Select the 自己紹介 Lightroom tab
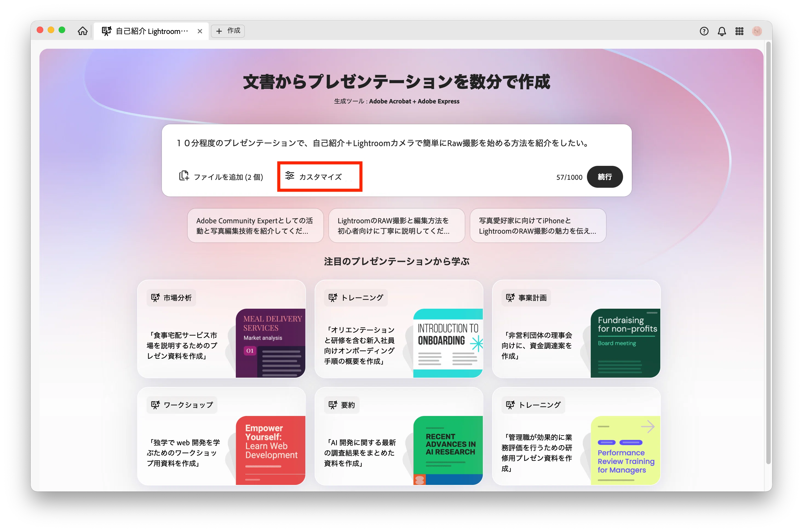 pos(151,31)
